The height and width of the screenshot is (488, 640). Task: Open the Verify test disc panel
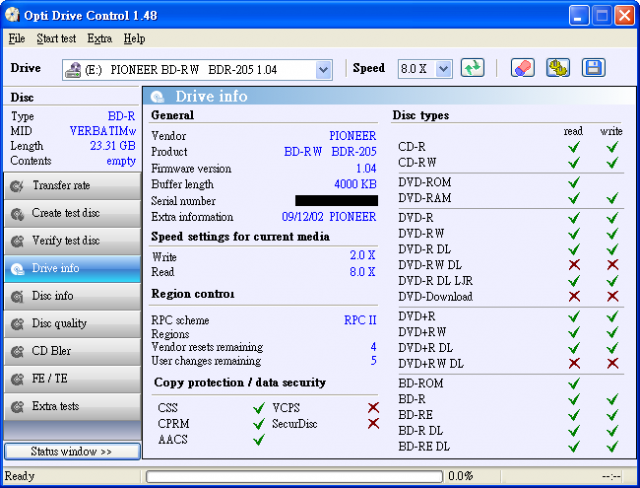click(x=72, y=241)
